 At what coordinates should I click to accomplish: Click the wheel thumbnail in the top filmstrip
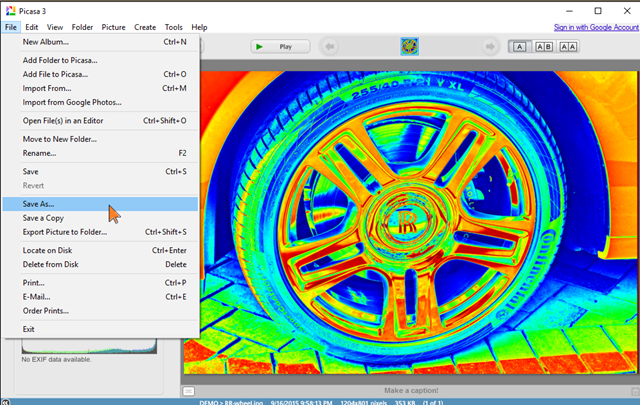coord(410,46)
